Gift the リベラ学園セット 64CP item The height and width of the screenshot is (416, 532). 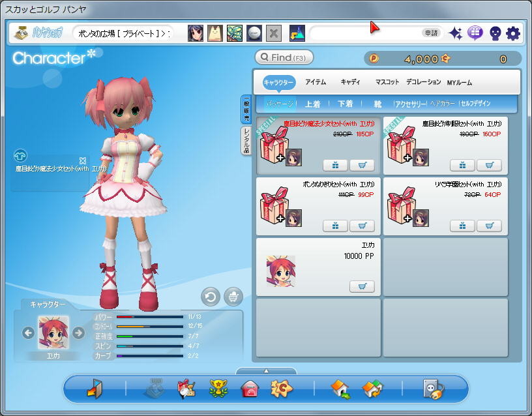point(462,226)
